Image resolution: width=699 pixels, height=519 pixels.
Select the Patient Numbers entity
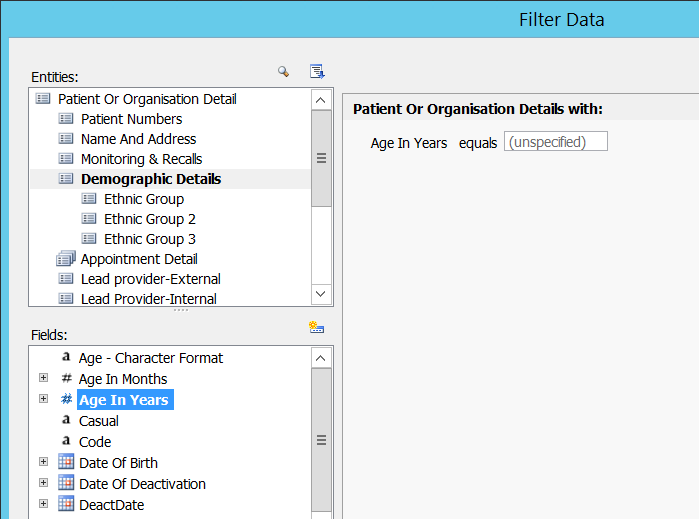(x=132, y=119)
